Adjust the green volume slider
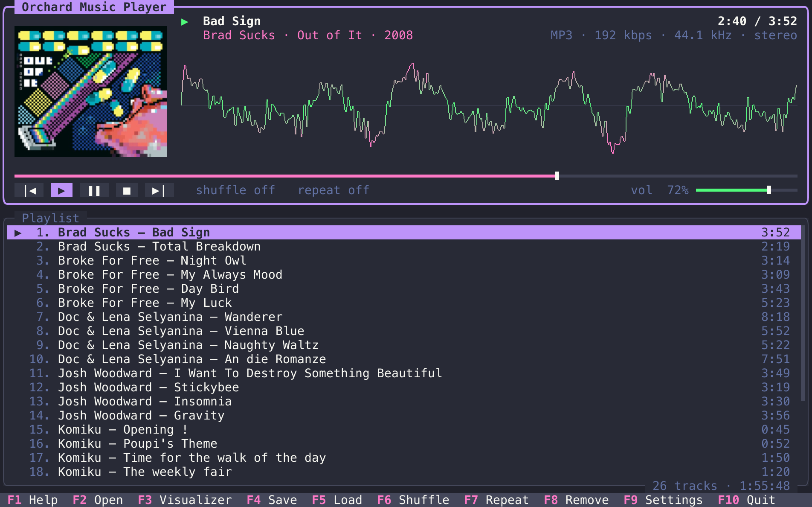 pos(747,190)
